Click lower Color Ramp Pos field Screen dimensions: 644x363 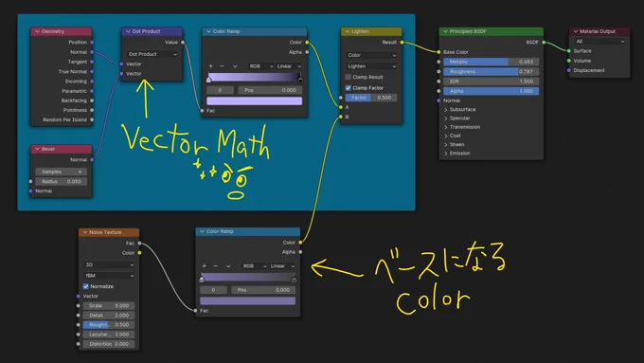click(262, 290)
